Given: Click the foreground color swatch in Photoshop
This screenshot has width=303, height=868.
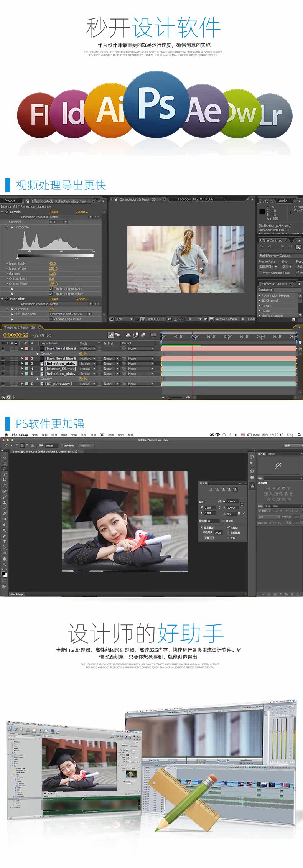Looking at the screenshot, I should 3,573.
